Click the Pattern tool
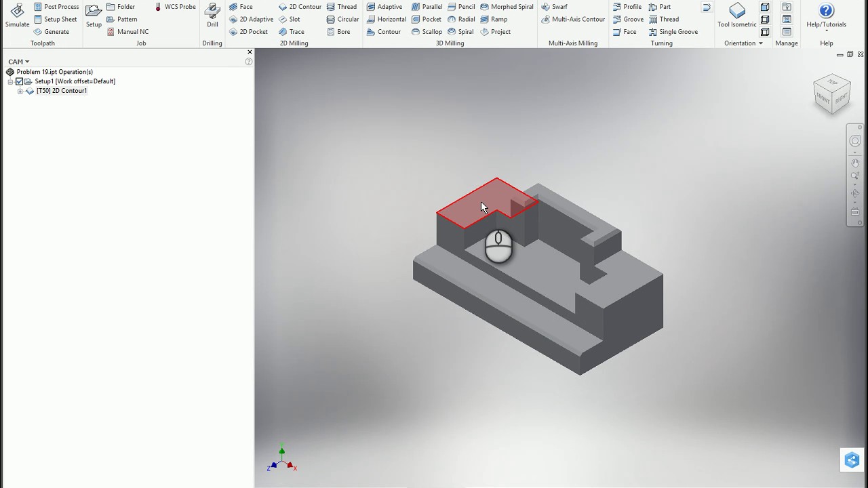Viewport: 868px width, 488px height. pos(122,19)
